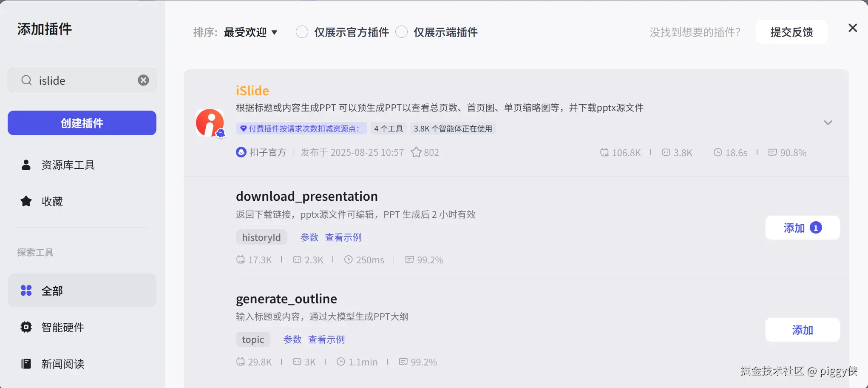Click the 没找到想要的插件? text
Image resolution: width=868 pixels, height=388 pixels.
point(695,32)
